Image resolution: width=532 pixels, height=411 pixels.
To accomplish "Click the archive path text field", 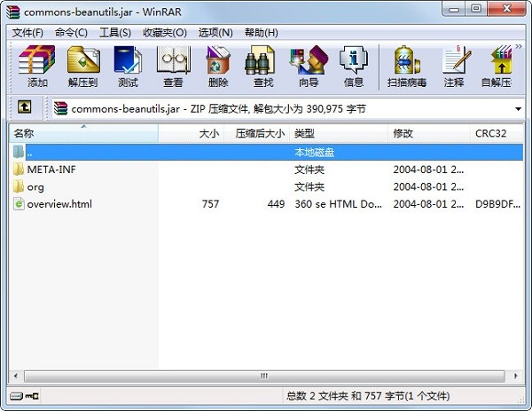I will pos(282,109).
